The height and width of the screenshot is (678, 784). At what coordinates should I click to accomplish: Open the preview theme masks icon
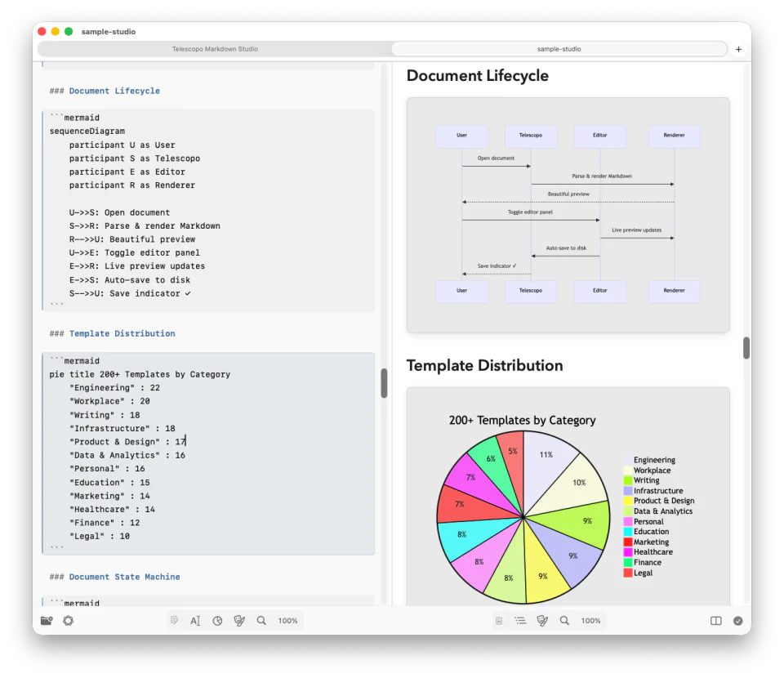click(x=542, y=621)
